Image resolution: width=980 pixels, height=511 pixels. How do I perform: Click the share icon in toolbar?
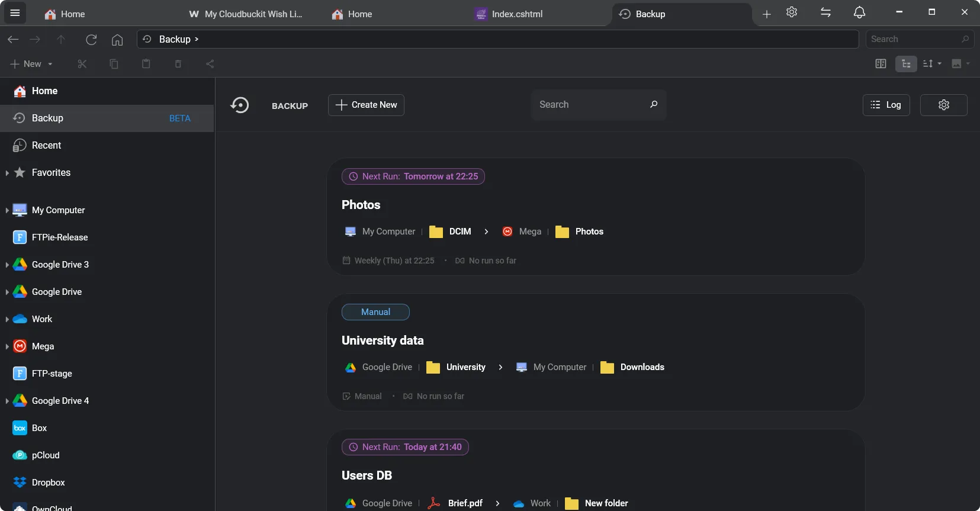point(210,63)
